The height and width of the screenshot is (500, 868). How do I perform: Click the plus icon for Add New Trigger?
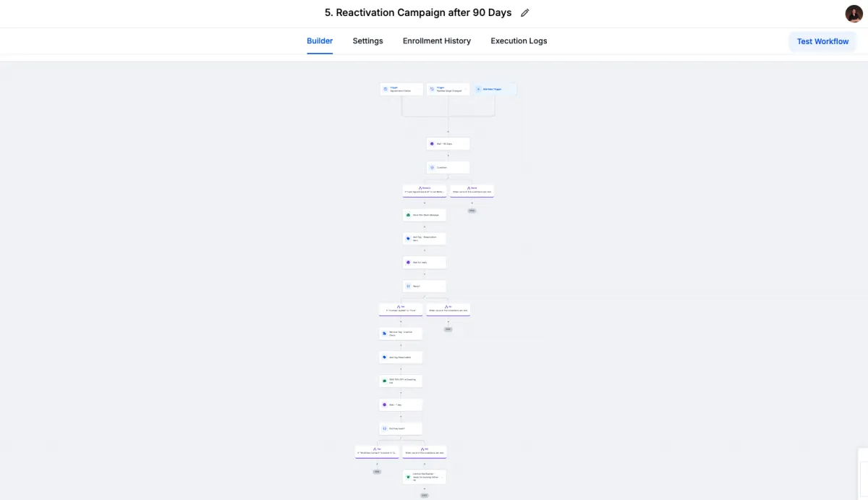coord(478,89)
